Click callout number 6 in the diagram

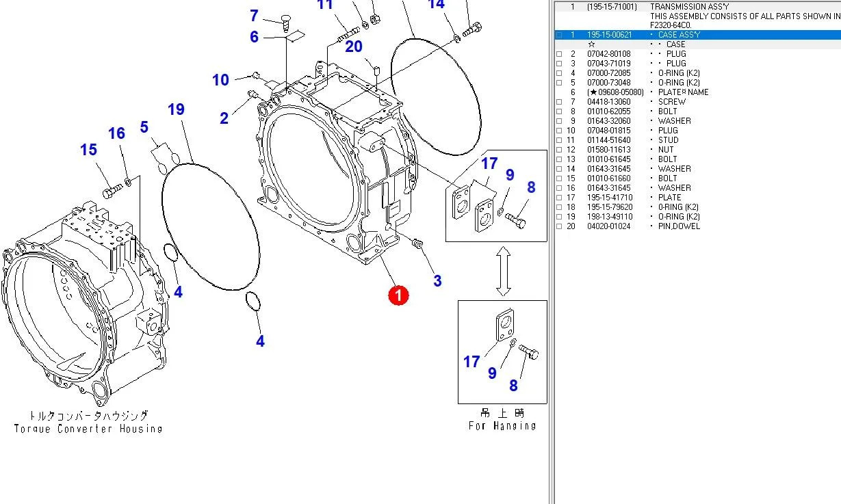255,37
